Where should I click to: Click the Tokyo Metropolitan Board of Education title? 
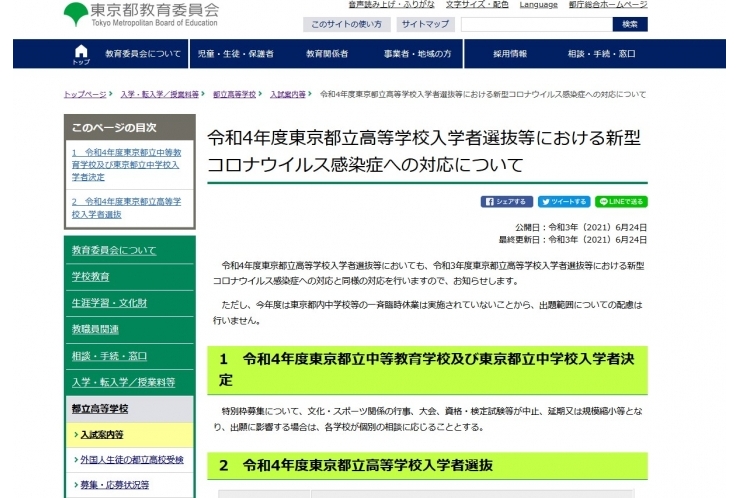click(x=154, y=23)
